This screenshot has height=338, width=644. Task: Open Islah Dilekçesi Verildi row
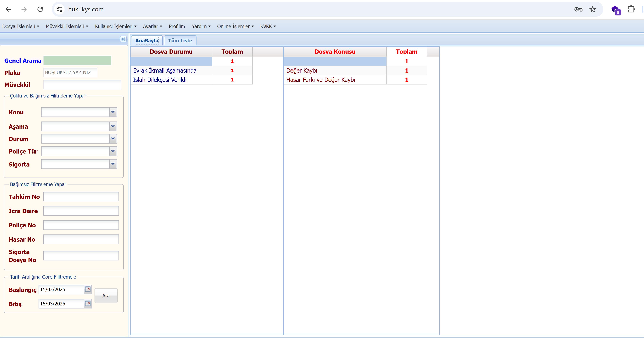click(160, 80)
